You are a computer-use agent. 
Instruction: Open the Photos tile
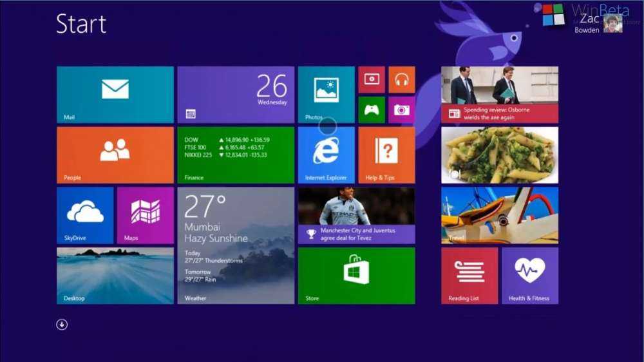click(326, 94)
